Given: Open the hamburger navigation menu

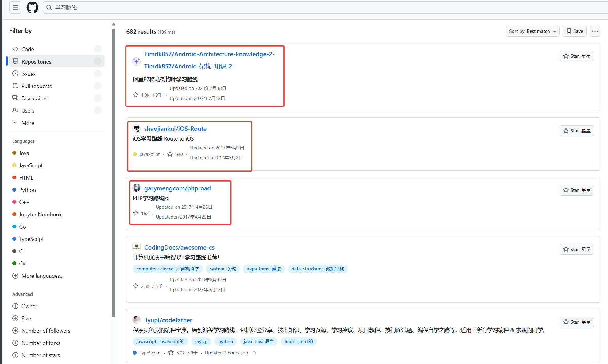Looking at the screenshot, I should click(x=15, y=7).
